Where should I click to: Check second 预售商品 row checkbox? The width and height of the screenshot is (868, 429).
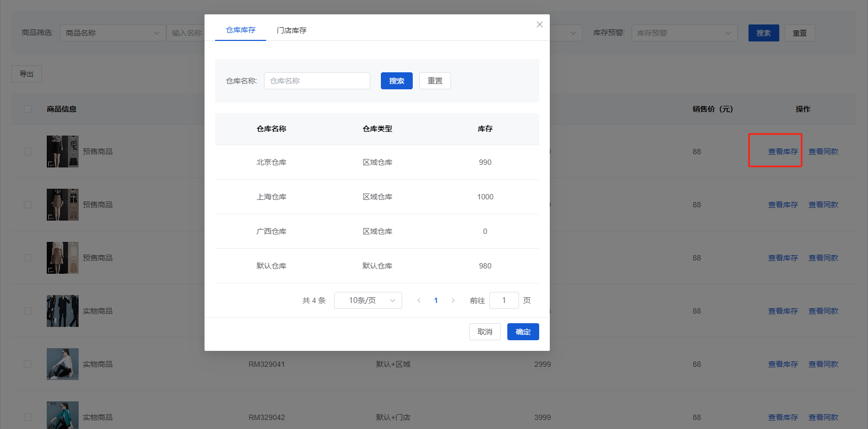[28, 205]
